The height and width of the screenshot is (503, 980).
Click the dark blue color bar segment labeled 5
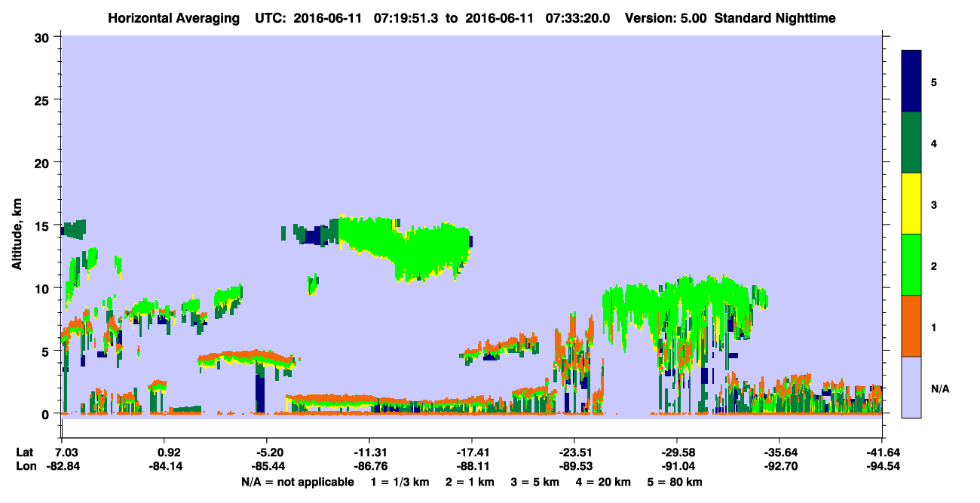pos(911,81)
